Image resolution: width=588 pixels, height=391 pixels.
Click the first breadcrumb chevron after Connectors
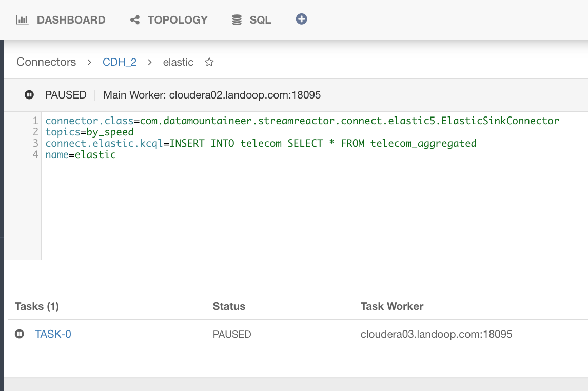click(89, 62)
